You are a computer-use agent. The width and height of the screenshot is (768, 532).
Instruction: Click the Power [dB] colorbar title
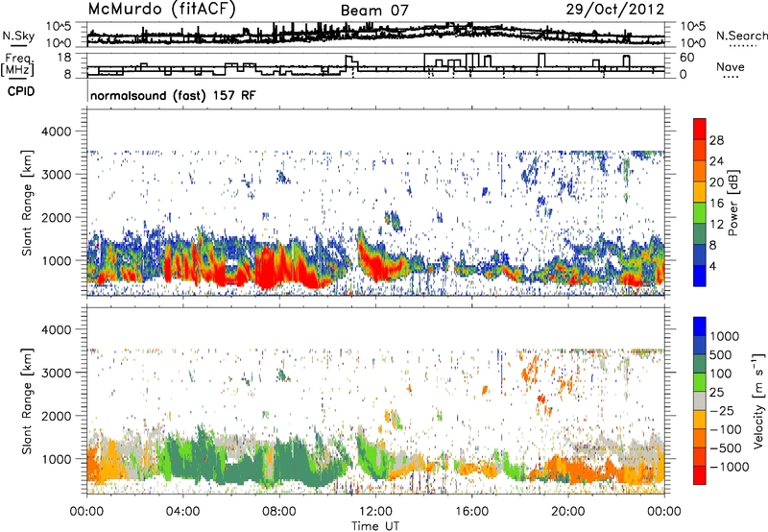[733, 203]
